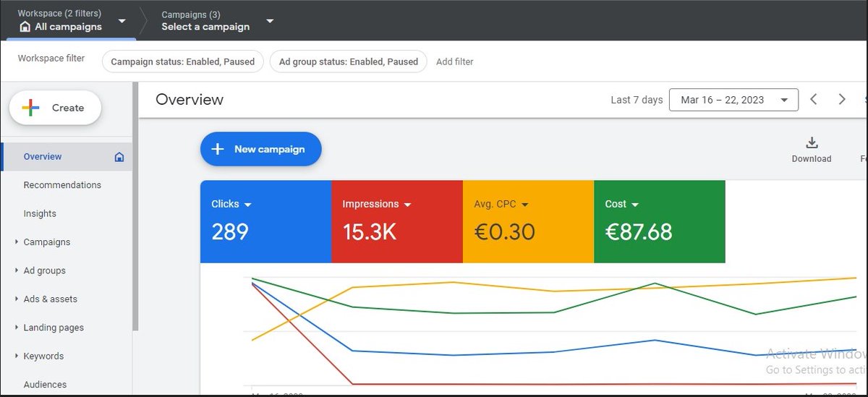Click the Create button

(x=55, y=108)
